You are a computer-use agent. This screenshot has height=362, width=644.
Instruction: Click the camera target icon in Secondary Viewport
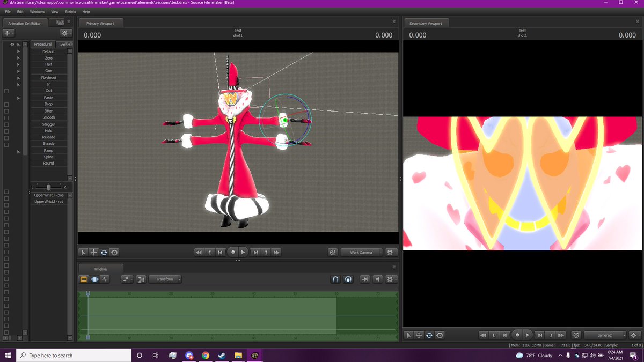(x=576, y=335)
